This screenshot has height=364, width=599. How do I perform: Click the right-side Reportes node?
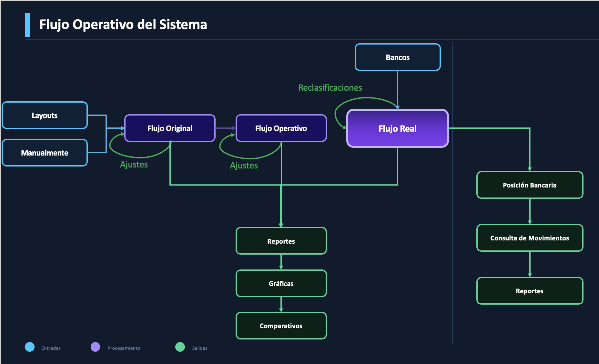coord(529,291)
